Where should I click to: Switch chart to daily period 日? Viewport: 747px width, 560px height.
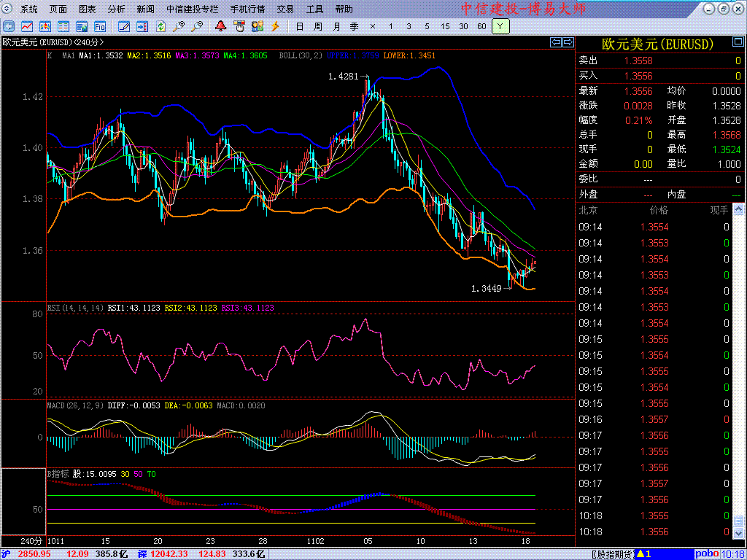coord(300,26)
